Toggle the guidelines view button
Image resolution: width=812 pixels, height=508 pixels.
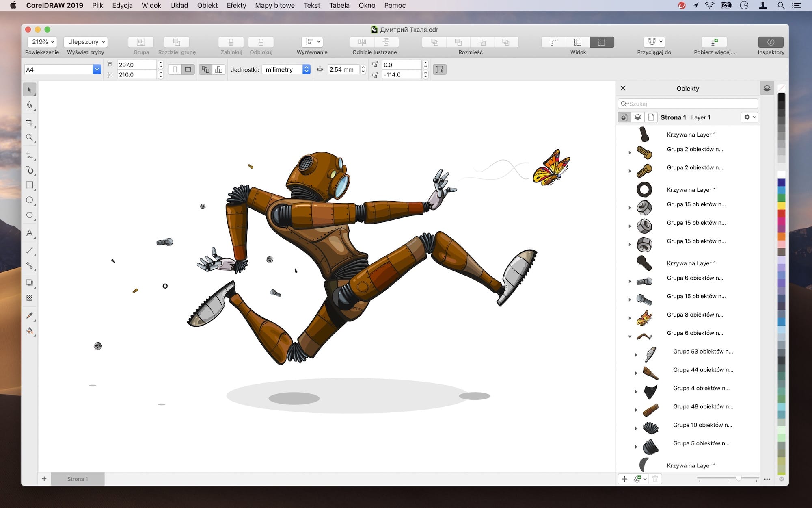(x=602, y=42)
